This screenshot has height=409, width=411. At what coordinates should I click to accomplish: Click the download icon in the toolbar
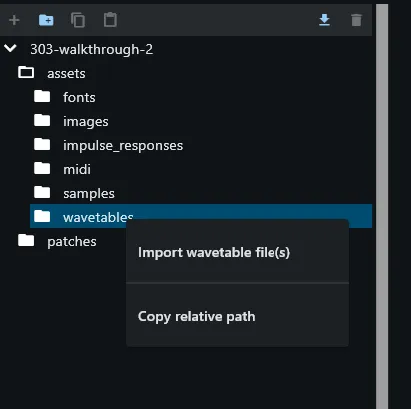pos(324,20)
